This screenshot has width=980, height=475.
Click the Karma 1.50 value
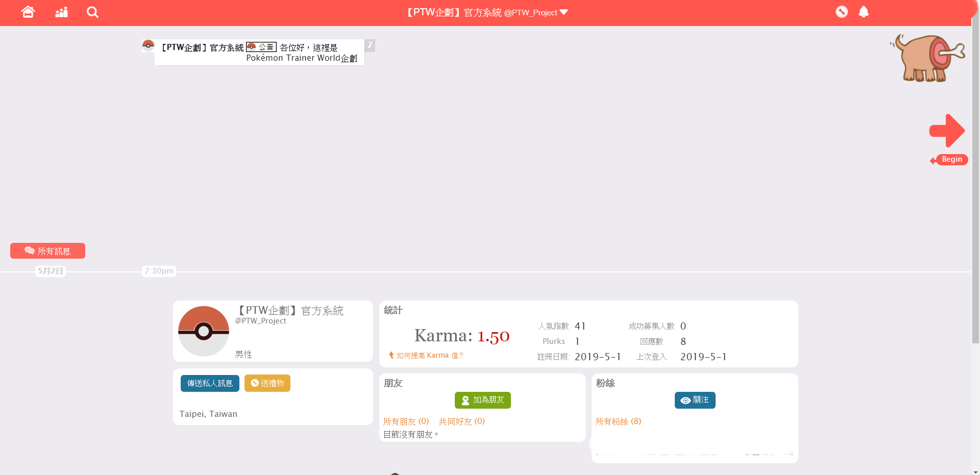(494, 336)
